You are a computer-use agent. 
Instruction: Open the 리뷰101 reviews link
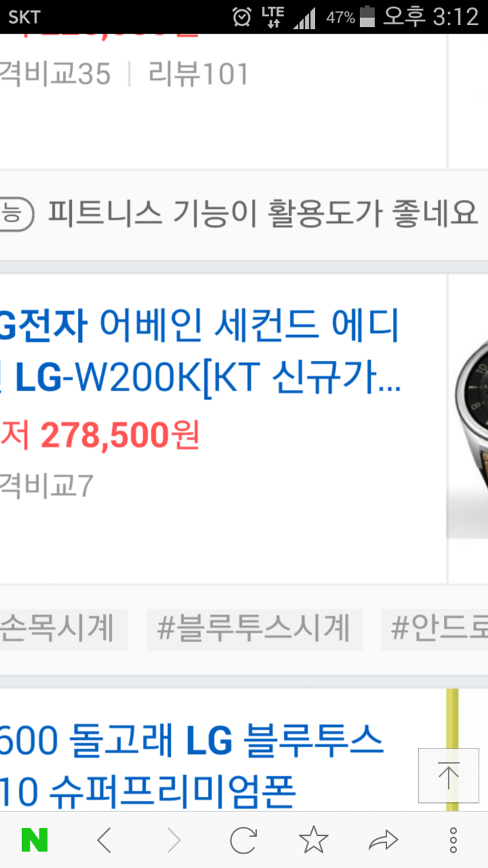pos(198,74)
